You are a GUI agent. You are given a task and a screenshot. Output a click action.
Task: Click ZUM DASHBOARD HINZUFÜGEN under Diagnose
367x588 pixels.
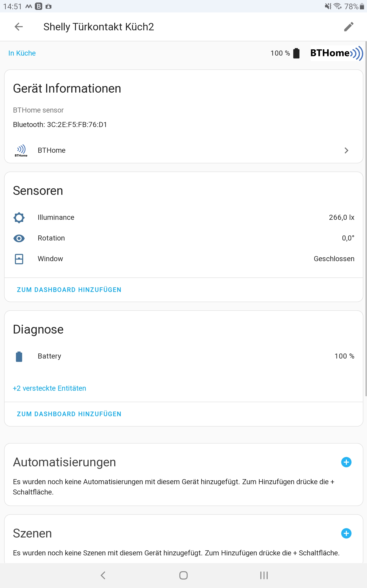pos(69,414)
